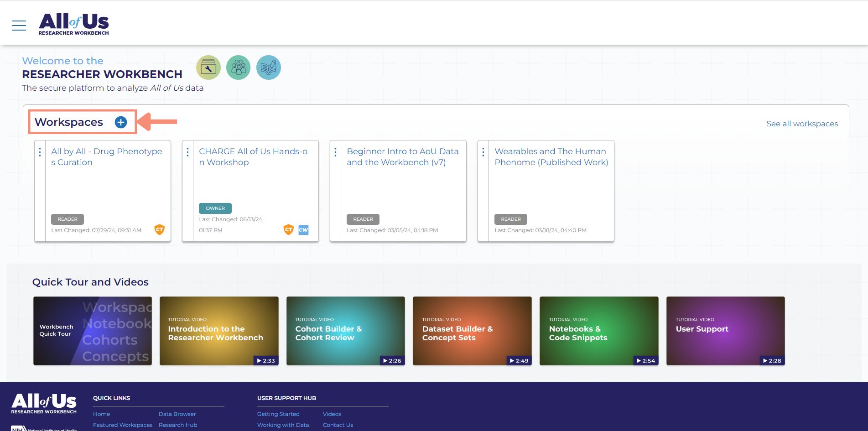The height and width of the screenshot is (431, 868).
Task: Click the All of Us Researcher Workbench logo
Action: point(74,24)
